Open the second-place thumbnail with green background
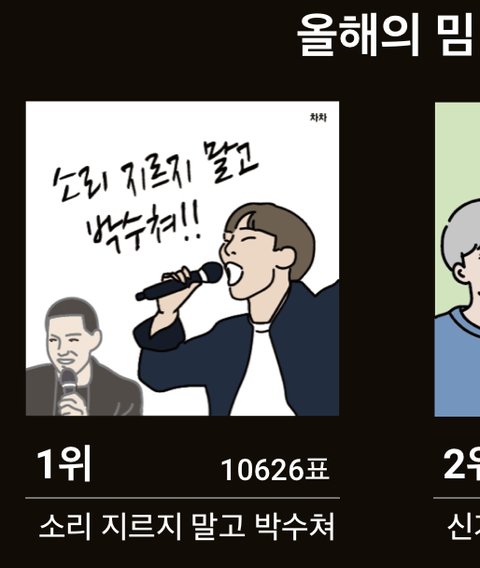Viewport: 480px width, 568px height. coord(457,259)
